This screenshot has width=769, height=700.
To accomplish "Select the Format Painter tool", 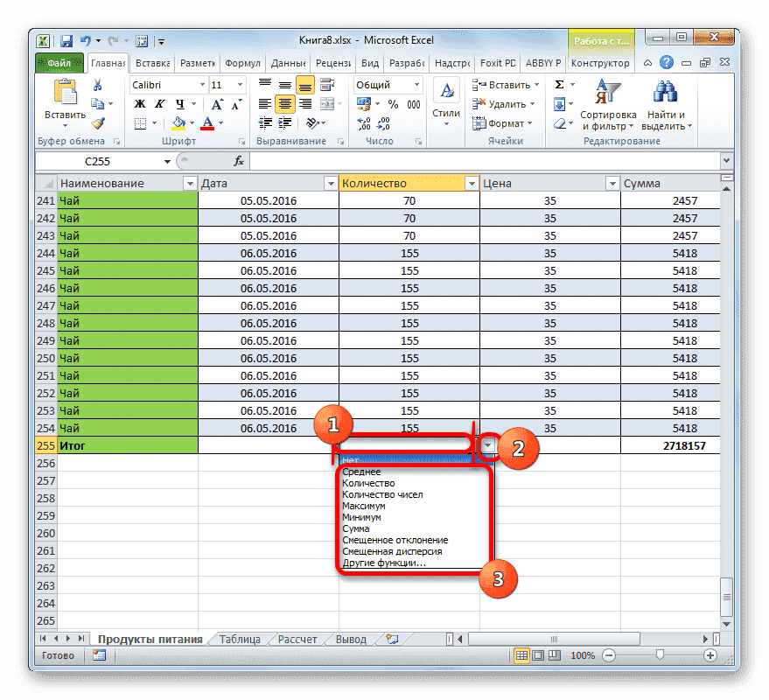I will 97,123.
